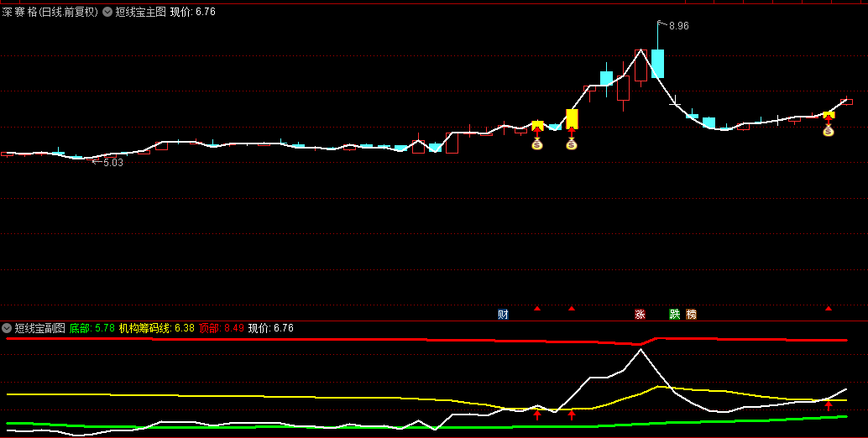Click the orange 榜 marker icon
This screenshot has height=438, width=868.
pyautogui.click(x=691, y=315)
